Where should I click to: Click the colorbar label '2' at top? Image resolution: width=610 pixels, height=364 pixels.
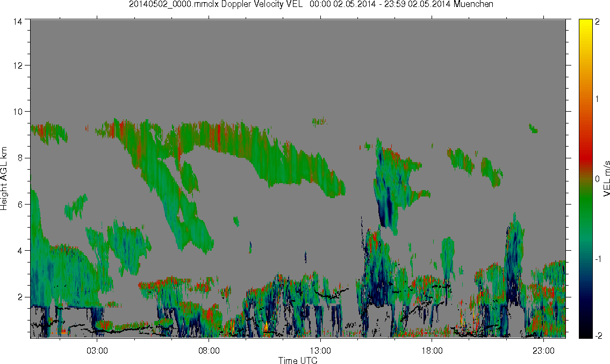point(597,22)
